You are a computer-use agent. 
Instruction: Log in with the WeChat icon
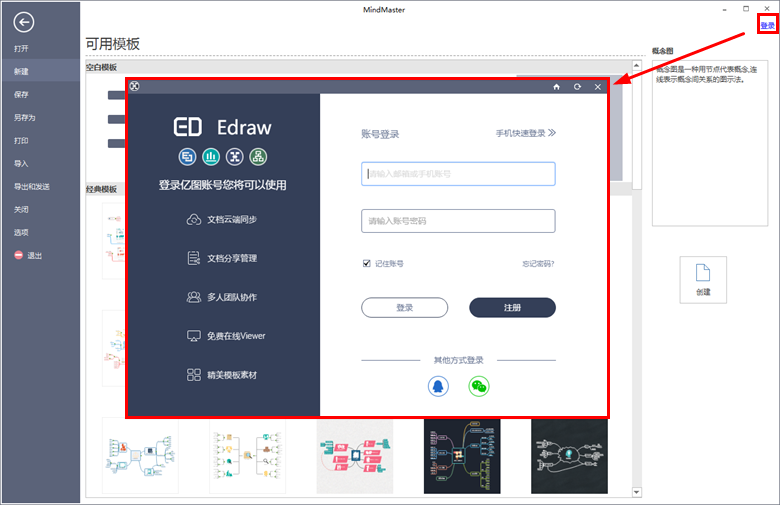[x=479, y=386]
